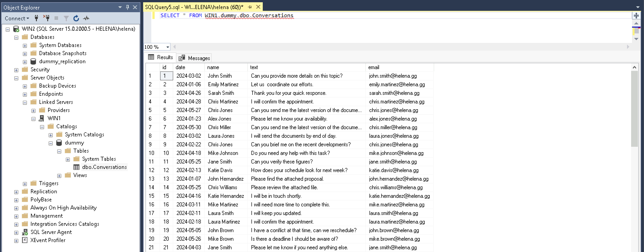Click the Filter funnel icon
Viewport: 644px width, 252px height.
pos(66,18)
